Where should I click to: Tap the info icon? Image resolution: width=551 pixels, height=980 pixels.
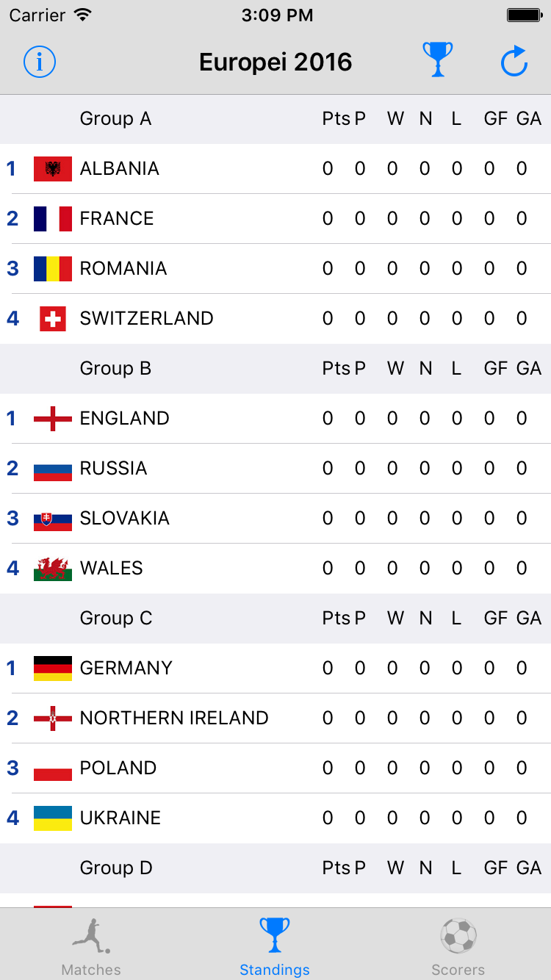coord(40,62)
